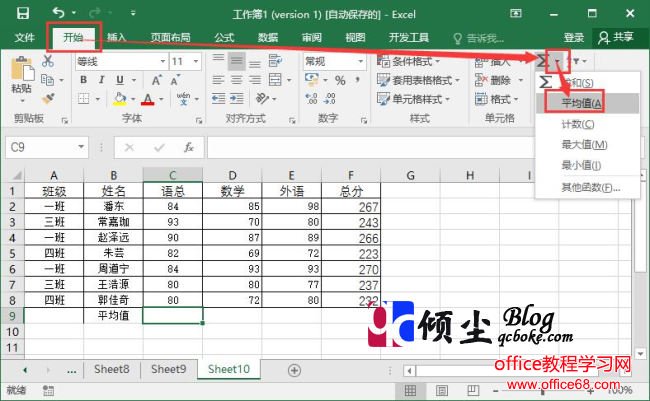Expand 套用表格格式 table styles menu

(419, 80)
